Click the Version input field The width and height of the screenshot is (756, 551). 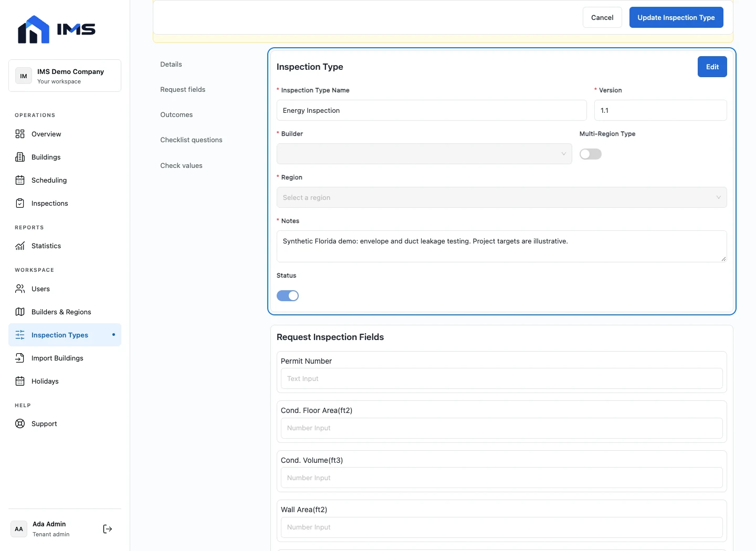click(660, 110)
